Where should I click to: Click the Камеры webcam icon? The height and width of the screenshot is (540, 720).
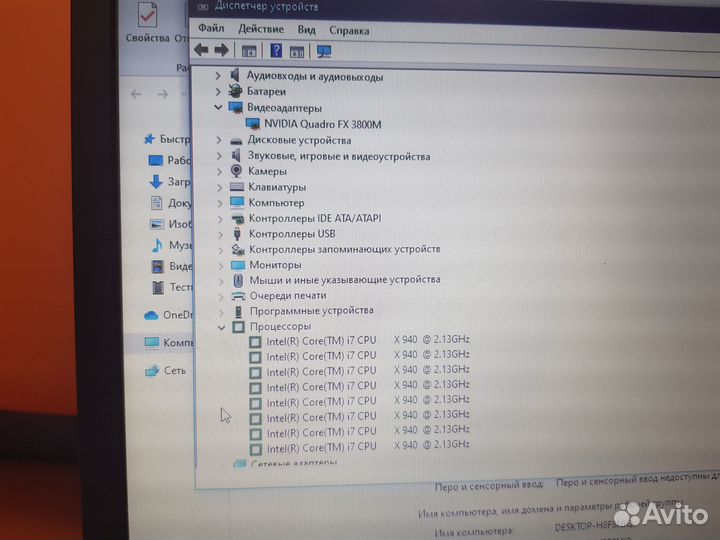[236, 171]
